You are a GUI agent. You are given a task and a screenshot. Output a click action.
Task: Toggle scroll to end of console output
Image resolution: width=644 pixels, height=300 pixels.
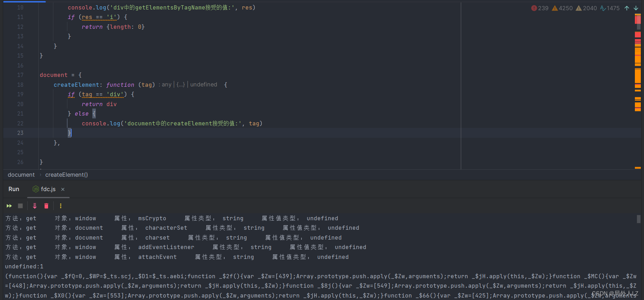point(35,206)
